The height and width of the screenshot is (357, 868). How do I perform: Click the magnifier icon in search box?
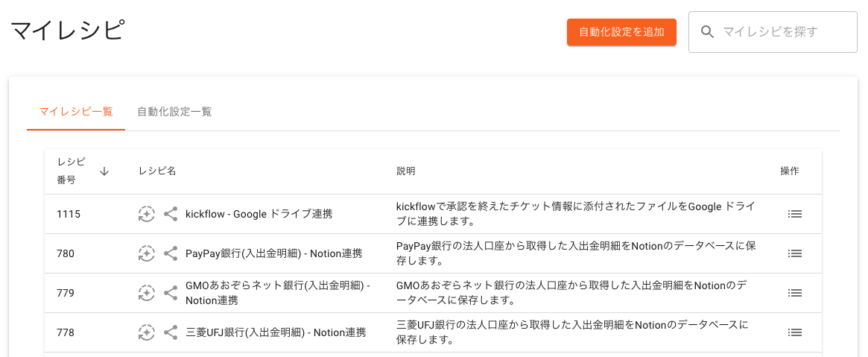pyautogui.click(x=707, y=32)
